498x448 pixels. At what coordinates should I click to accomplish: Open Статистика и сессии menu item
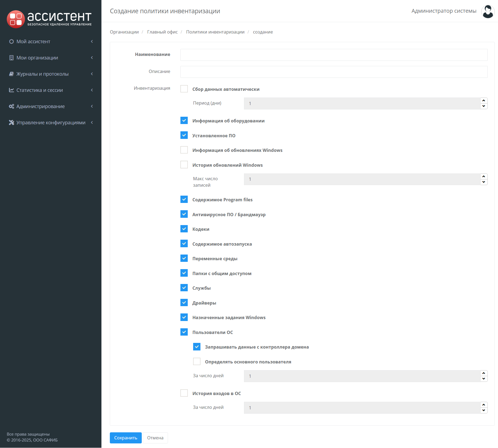click(x=39, y=90)
